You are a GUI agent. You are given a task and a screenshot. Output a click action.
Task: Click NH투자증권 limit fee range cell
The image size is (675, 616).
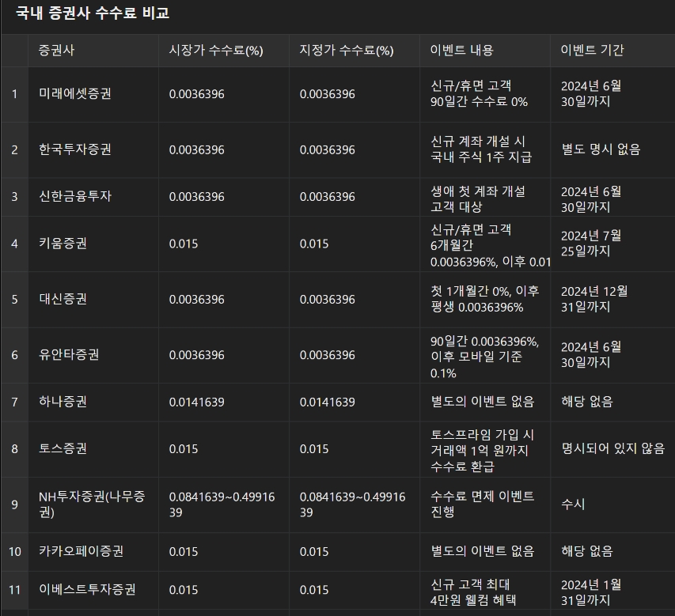(355, 505)
